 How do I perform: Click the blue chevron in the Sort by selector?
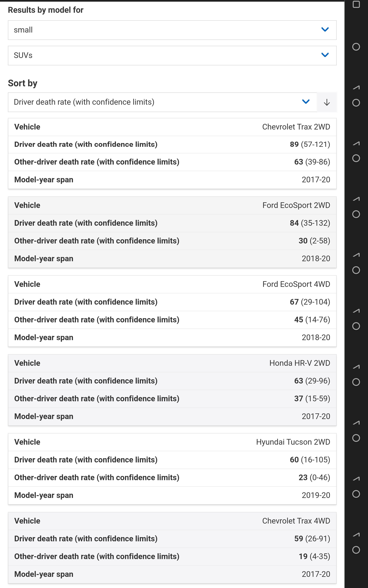click(306, 102)
